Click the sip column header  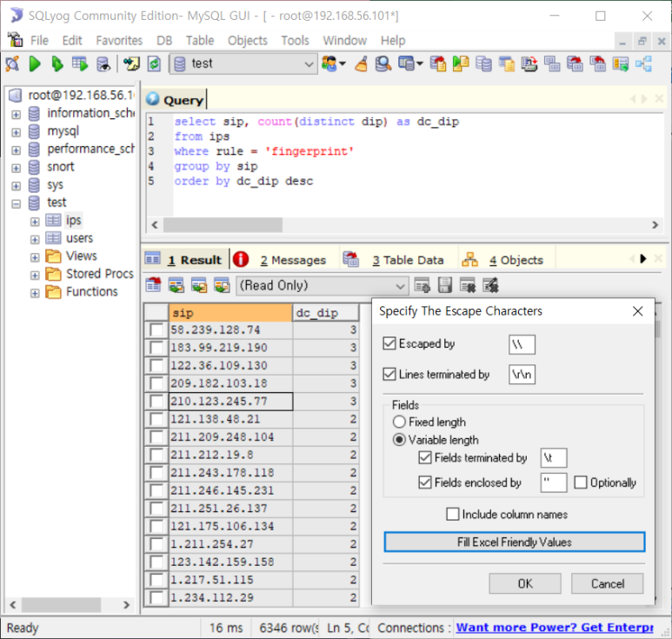[x=230, y=313]
